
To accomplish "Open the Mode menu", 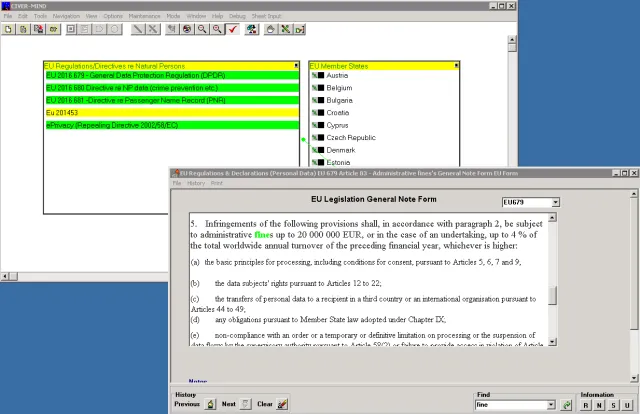I will point(173,16).
